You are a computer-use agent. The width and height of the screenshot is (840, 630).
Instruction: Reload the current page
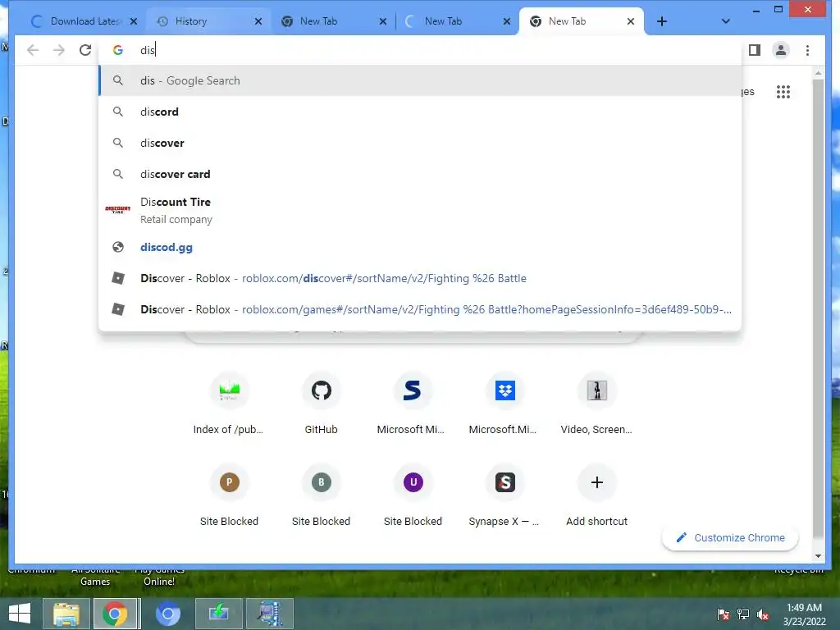(85, 50)
